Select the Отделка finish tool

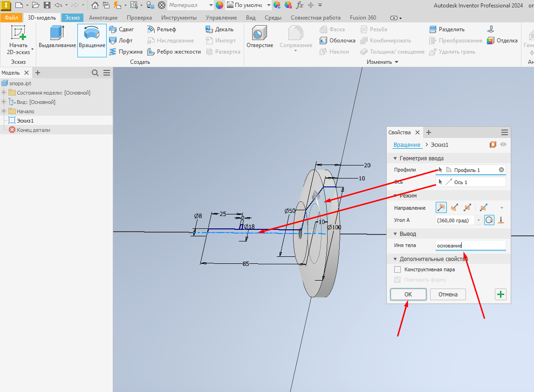click(x=502, y=41)
